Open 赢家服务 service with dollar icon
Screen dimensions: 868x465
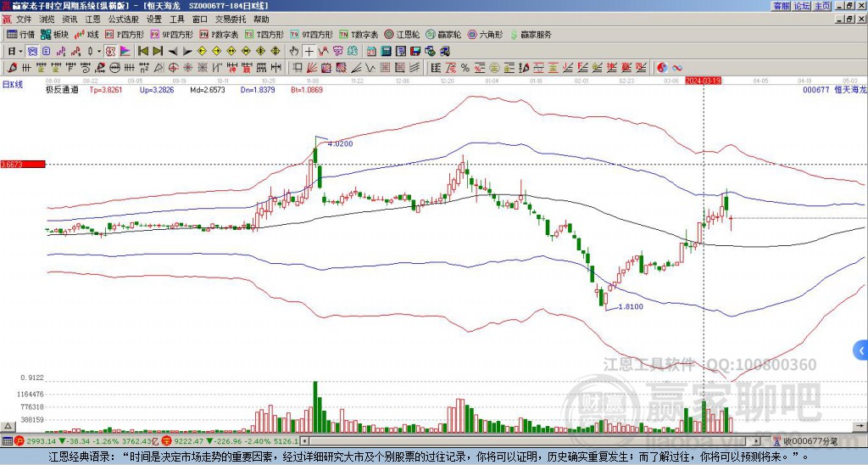coord(531,34)
